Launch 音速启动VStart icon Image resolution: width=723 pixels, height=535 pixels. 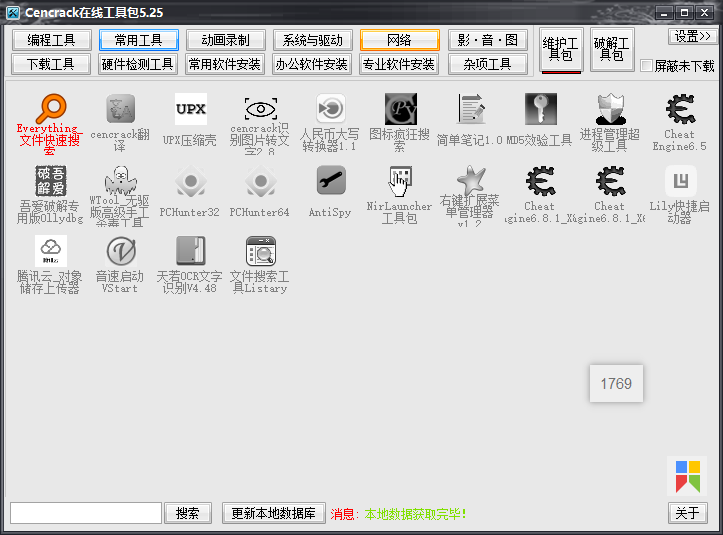121,251
